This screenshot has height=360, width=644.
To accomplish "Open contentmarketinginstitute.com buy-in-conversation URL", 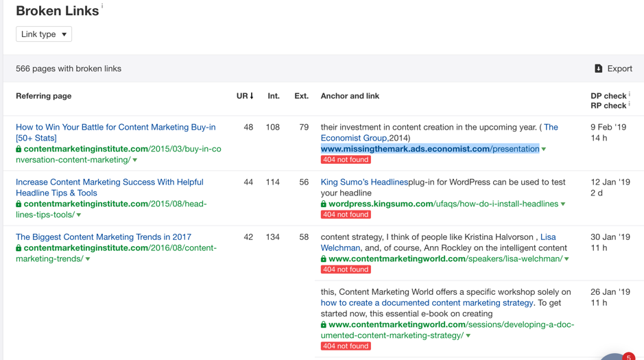I will [x=119, y=154].
